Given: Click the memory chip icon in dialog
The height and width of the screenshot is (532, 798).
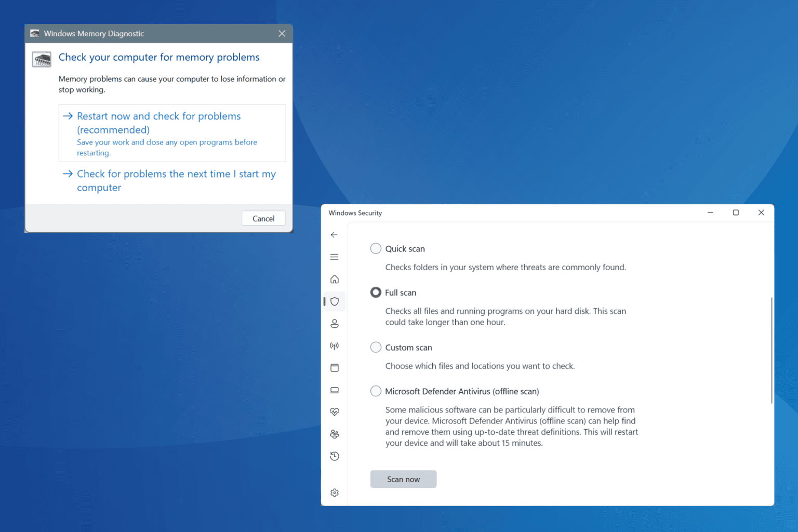Looking at the screenshot, I should pos(42,59).
